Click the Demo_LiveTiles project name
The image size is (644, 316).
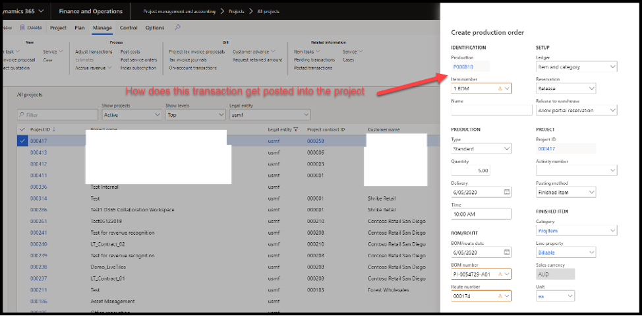click(x=108, y=267)
